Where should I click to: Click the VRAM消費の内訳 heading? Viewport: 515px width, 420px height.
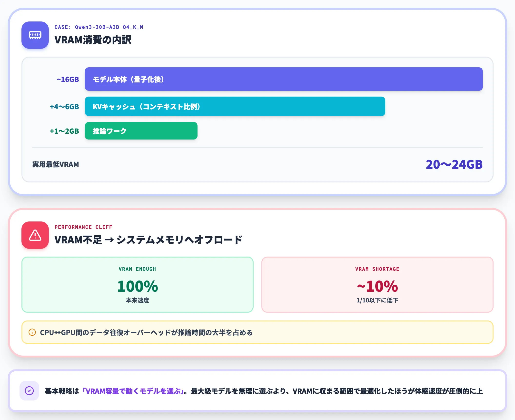click(x=93, y=40)
